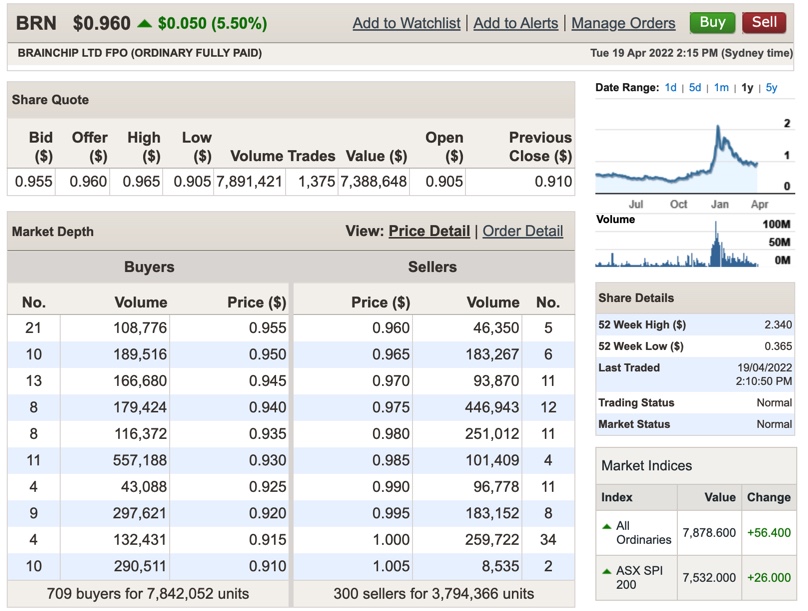
Task: Click the All Ordinaries change +56.400
Action: click(769, 533)
